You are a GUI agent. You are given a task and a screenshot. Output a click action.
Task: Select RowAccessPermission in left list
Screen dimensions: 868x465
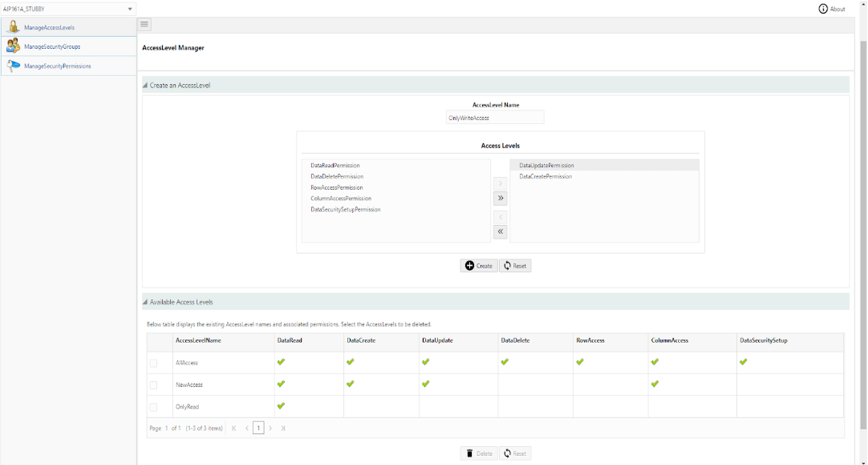[396, 187]
